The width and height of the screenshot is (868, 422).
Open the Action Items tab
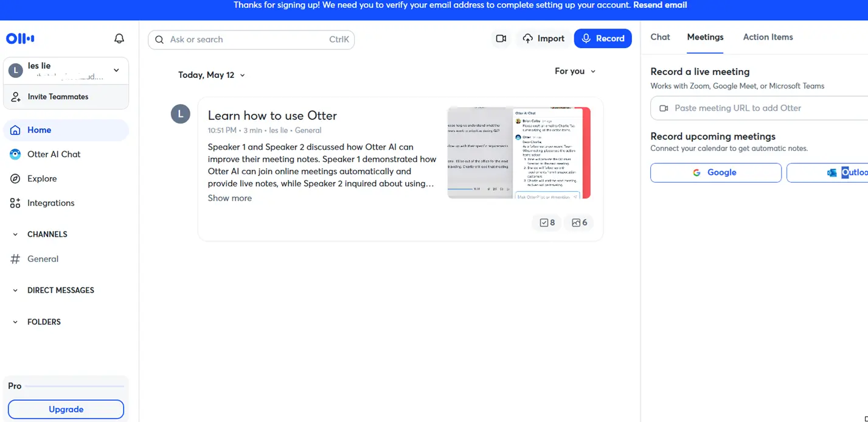click(x=768, y=37)
